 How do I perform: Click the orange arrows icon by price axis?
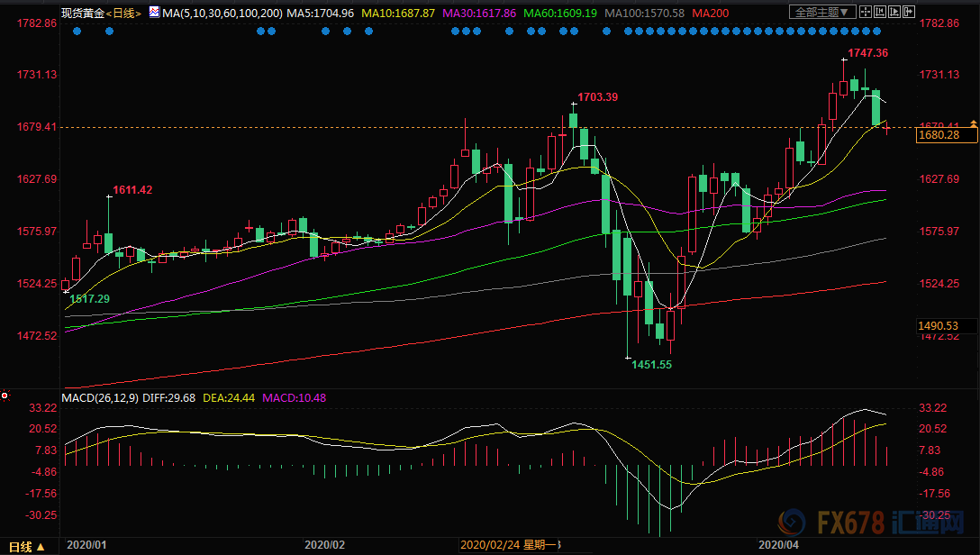coord(973,123)
